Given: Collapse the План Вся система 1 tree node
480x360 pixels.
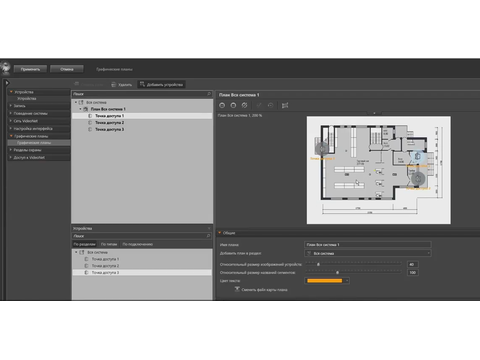Looking at the screenshot, I should click(80, 109).
